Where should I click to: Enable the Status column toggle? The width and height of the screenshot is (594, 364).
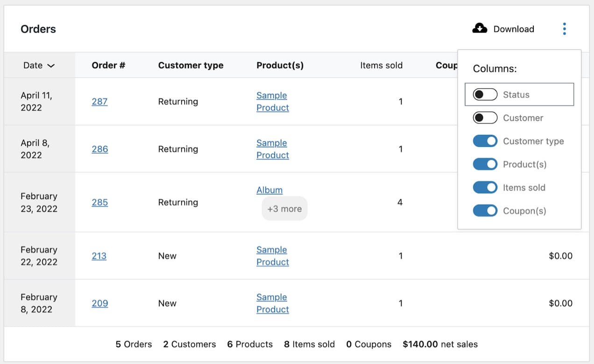pyautogui.click(x=485, y=94)
